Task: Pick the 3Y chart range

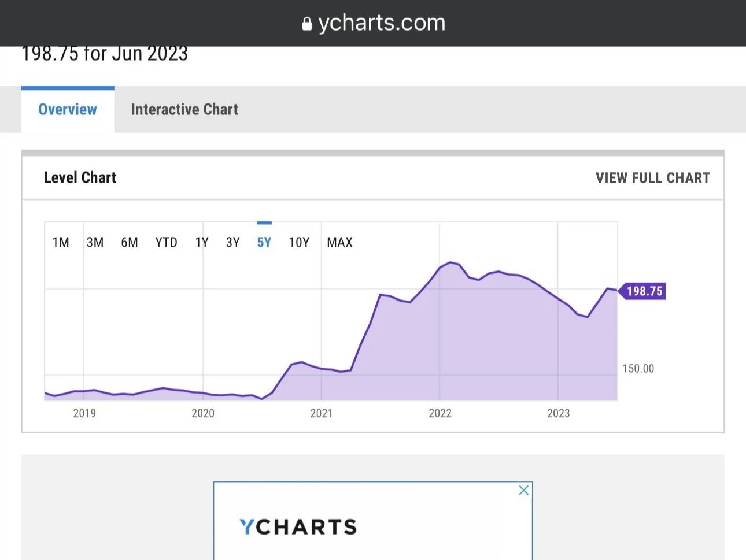Action: pyautogui.click(x=233, y=243)
